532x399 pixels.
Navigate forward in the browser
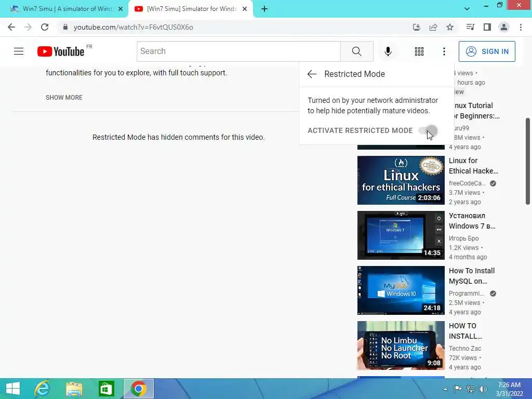pyautogui.click(x=28, y=27)
